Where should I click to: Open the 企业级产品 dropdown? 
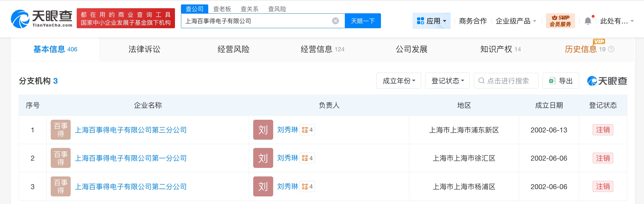coord(516,21)
